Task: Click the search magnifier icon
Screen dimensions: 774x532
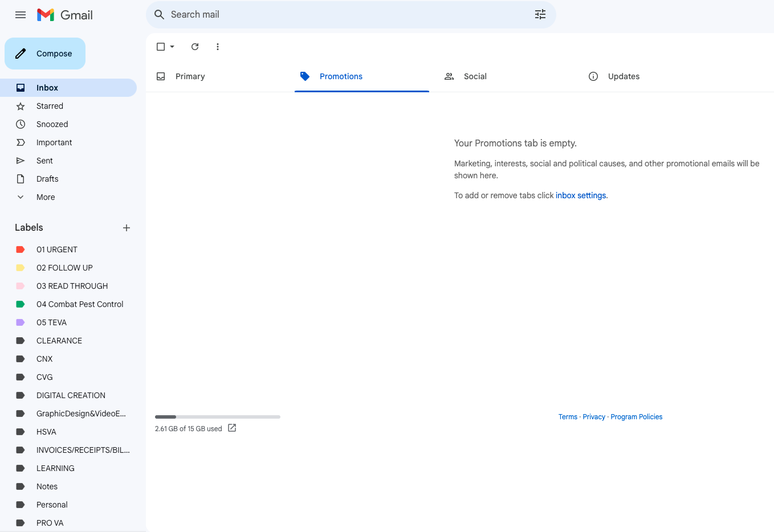Action: [160, 15]
